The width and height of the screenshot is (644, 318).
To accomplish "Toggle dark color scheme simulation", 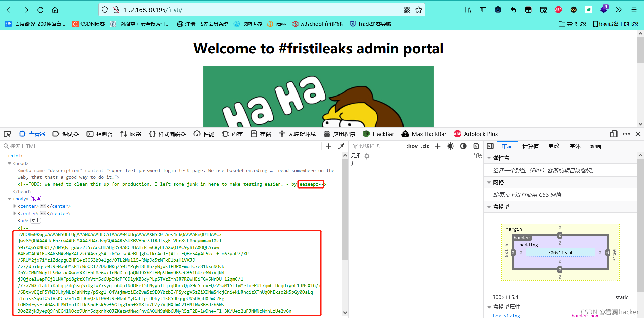I will pyautogui.click(x=463, y=146).
